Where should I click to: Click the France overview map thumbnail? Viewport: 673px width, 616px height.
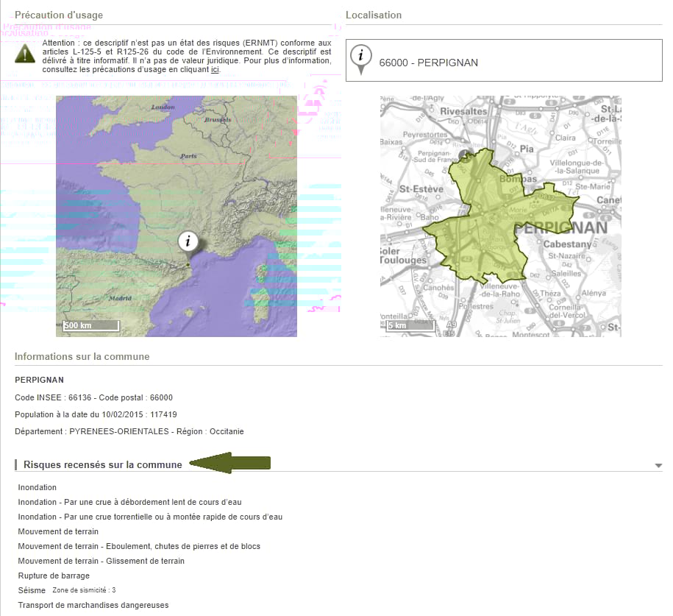[x=177, y=216]
